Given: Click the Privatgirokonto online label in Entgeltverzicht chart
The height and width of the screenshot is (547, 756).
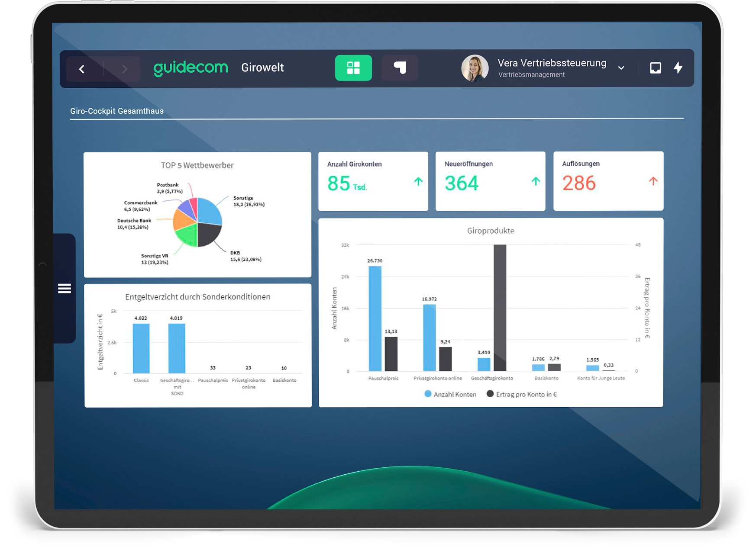Looking at the screenshot, I should click(x=249, y=383).
